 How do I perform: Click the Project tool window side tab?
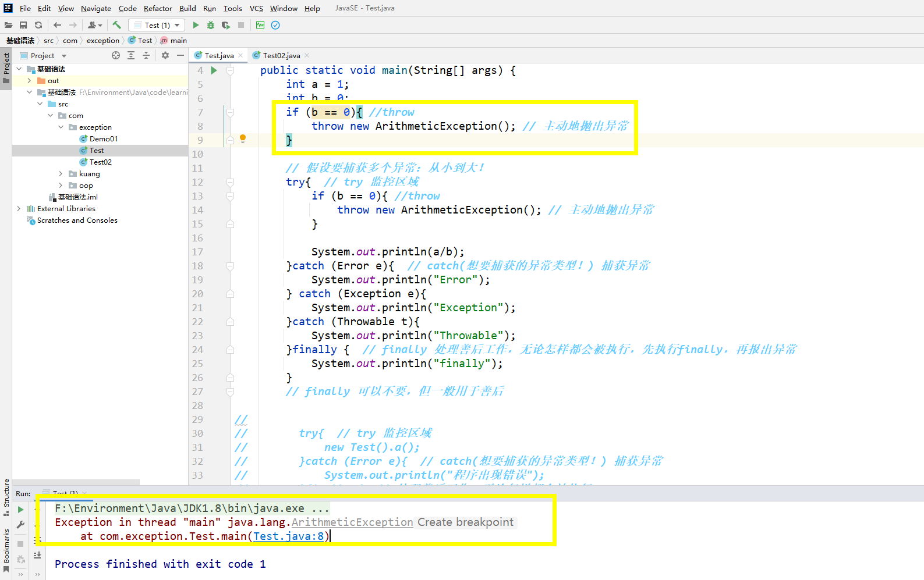6,68
